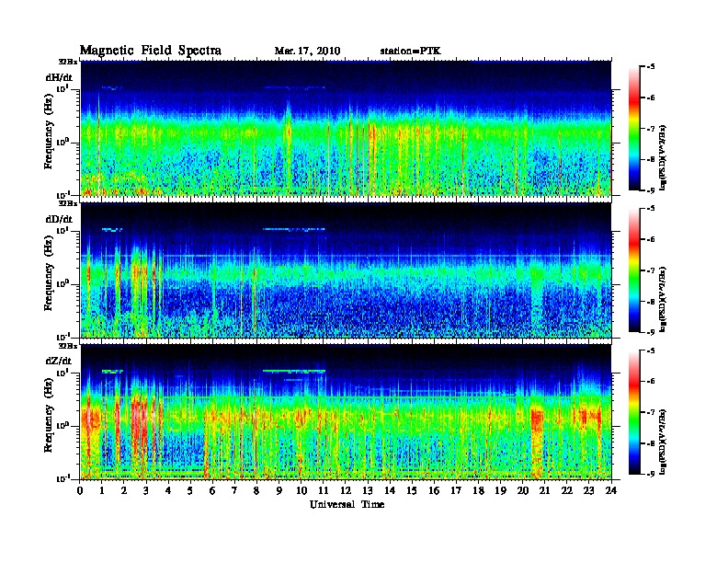Click the "-5" value on dD/dt color scale
The image size is (728, 563).
coord(651,209)
